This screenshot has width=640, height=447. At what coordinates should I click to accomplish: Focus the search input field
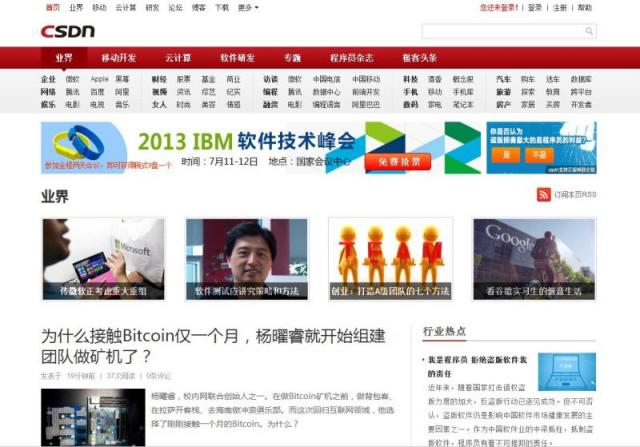pos(509,31)
